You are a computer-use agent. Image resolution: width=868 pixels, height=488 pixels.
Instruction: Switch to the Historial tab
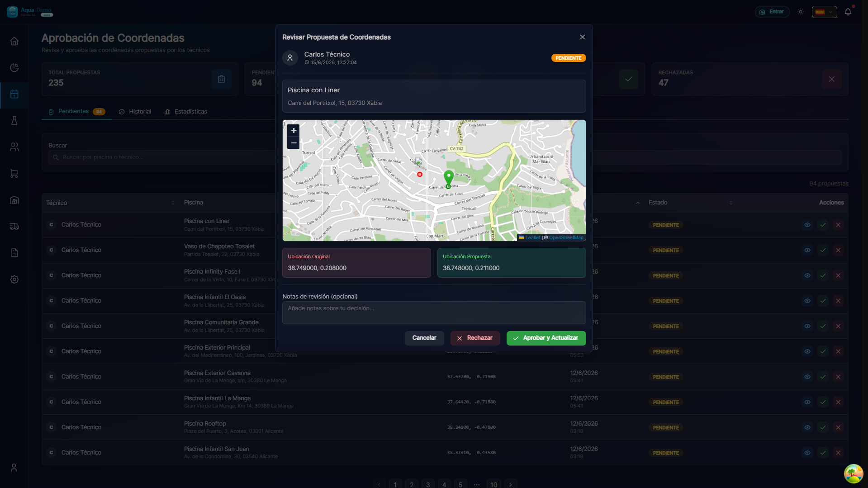(135, 111)
